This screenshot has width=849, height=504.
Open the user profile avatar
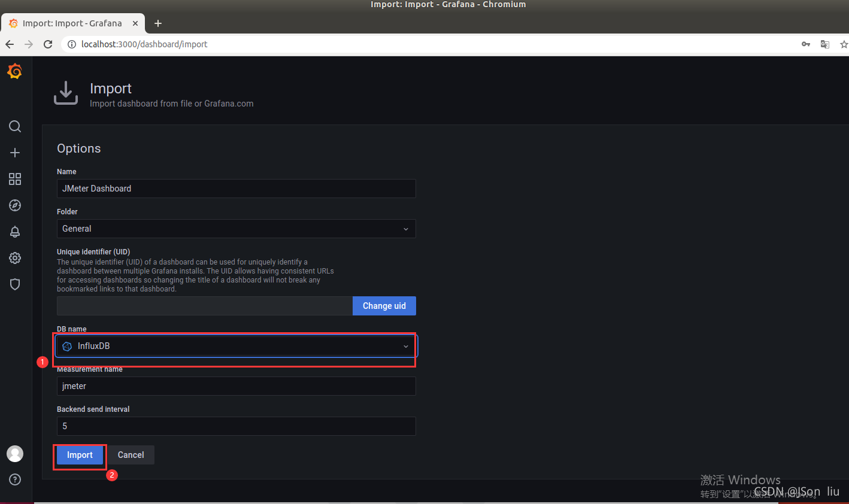(15, 454)
